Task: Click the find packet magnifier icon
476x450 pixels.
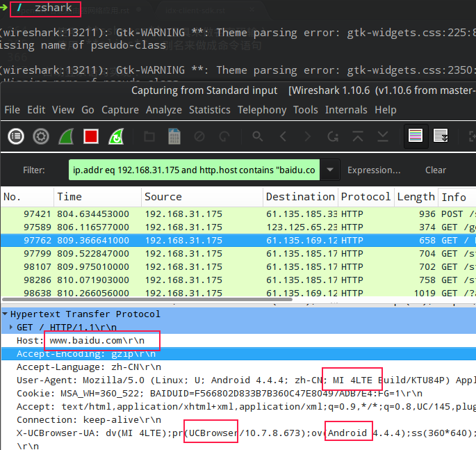Action: pos(258,136)
